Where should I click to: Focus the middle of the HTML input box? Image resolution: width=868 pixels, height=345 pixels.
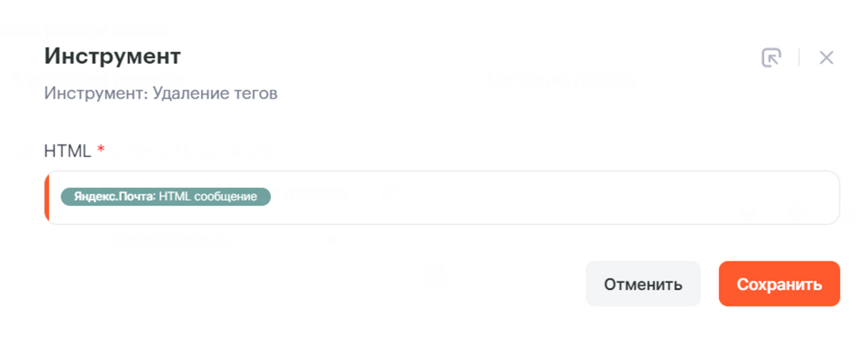click(x=442, y=197)
